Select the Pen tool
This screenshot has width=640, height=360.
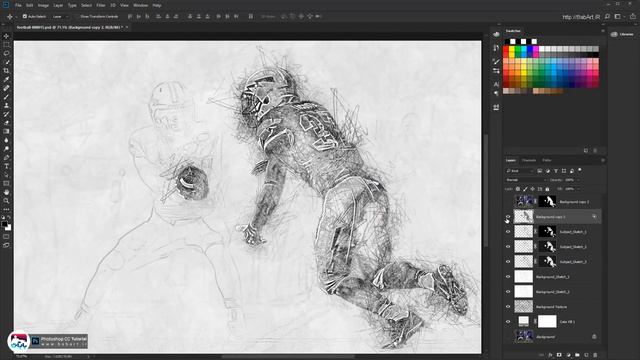coord(6,158)
